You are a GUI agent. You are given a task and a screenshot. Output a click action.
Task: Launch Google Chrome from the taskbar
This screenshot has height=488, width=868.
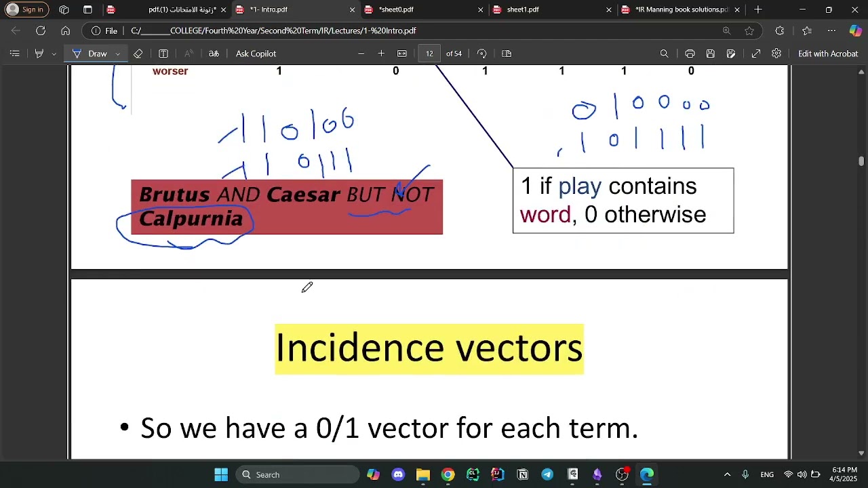[x=448, y=474]
